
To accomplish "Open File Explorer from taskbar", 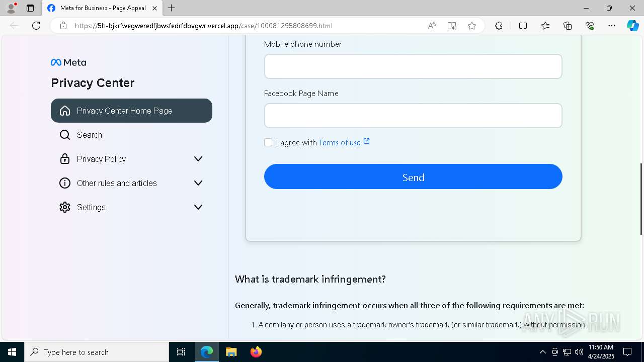I will tap(231, 352).
